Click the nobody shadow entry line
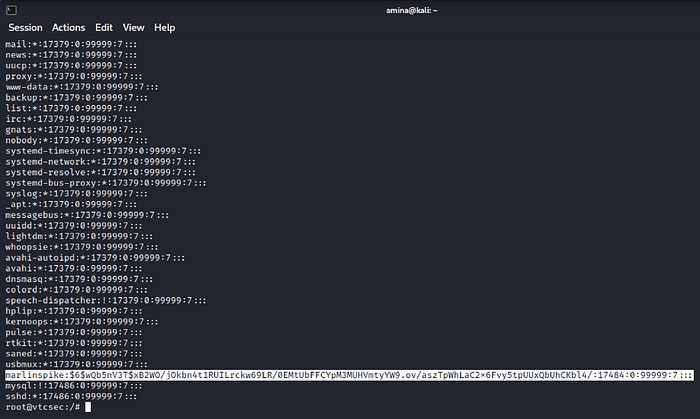The width and height of the screenshot is (700, 419). coord(76,141)
